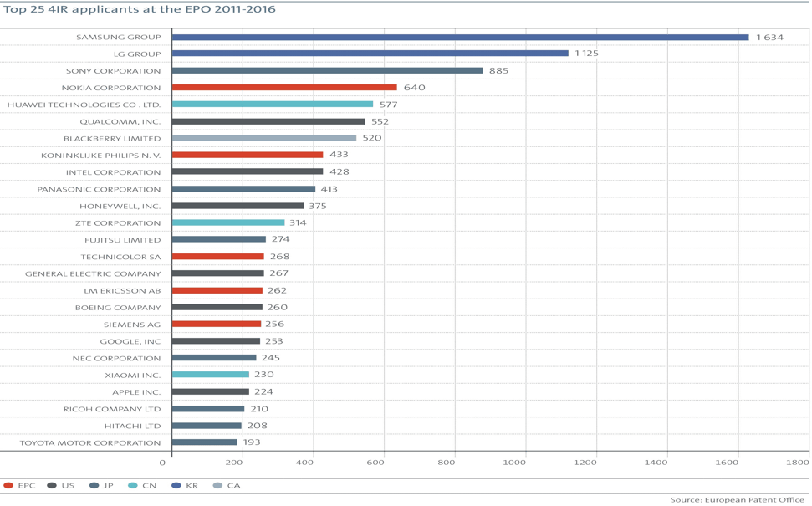
Task: Click the red EPC legend dot
Action: coord(8,486)
